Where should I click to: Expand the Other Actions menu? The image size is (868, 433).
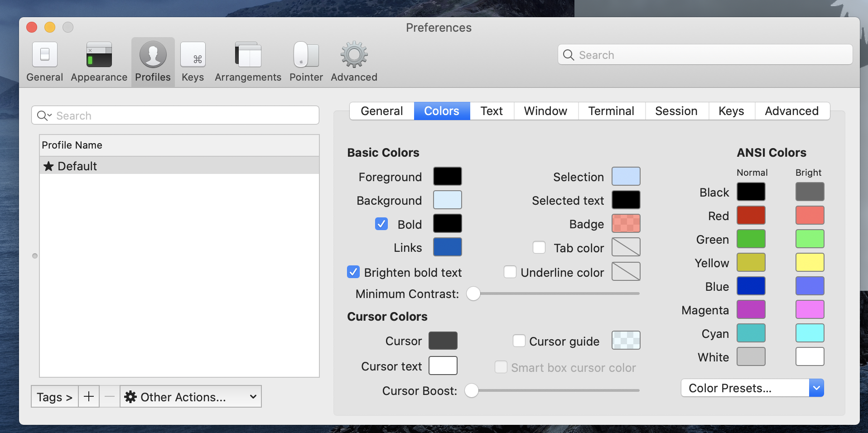tap(191, 397)
